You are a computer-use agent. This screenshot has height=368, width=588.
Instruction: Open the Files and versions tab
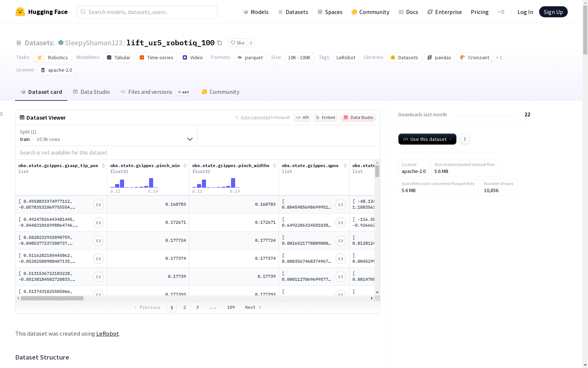click(x=155, y=92)
